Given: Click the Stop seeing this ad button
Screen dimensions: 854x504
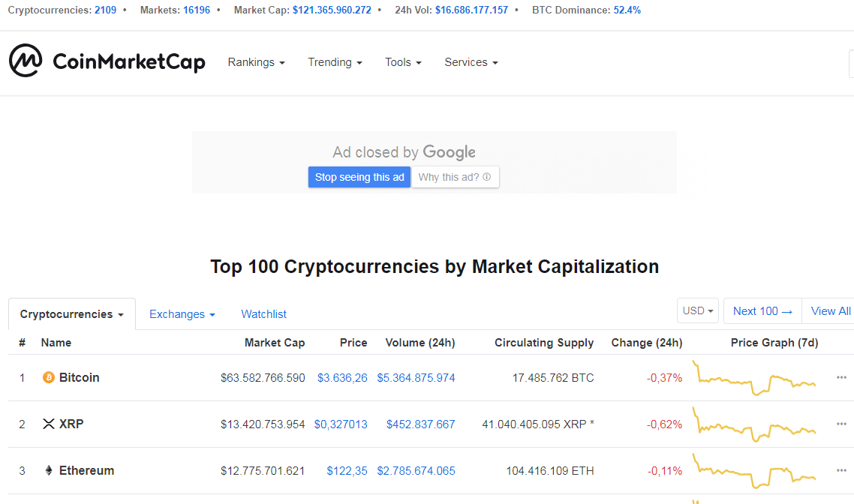Looking at the screenshot, I should point(359,177).
